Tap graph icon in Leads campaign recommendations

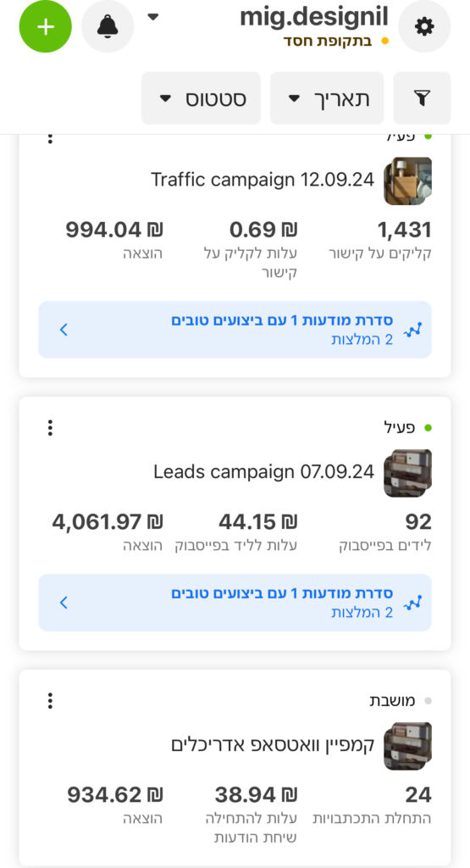pos(412,603)
